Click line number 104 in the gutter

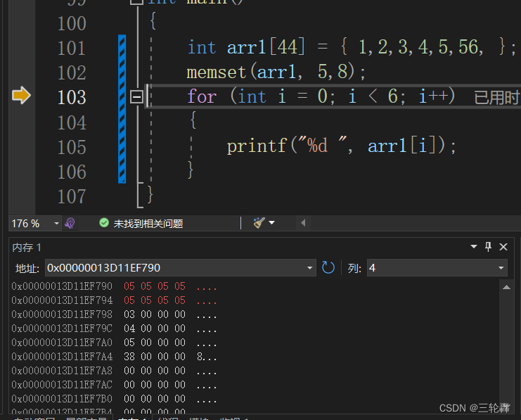(x=72, y=122)
